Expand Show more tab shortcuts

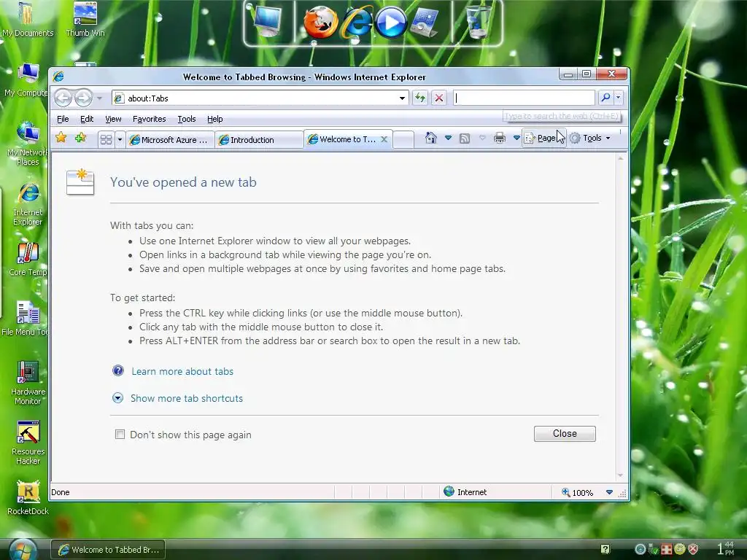pos(117,398)
